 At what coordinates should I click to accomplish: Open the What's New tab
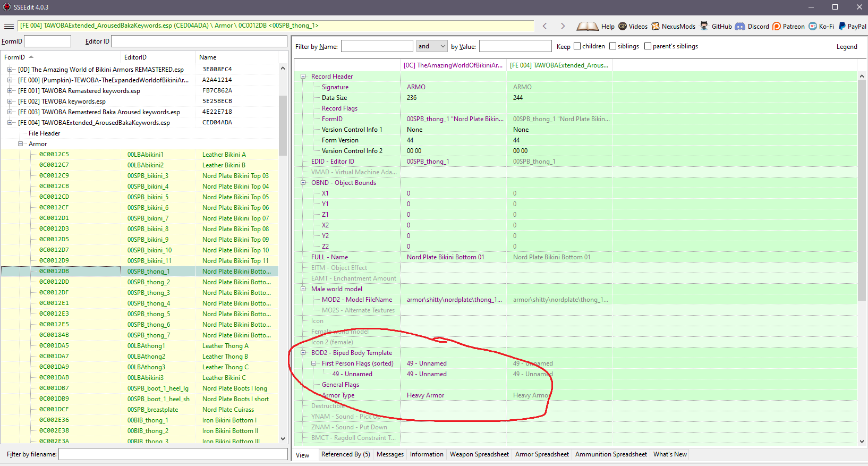(670, 454)
